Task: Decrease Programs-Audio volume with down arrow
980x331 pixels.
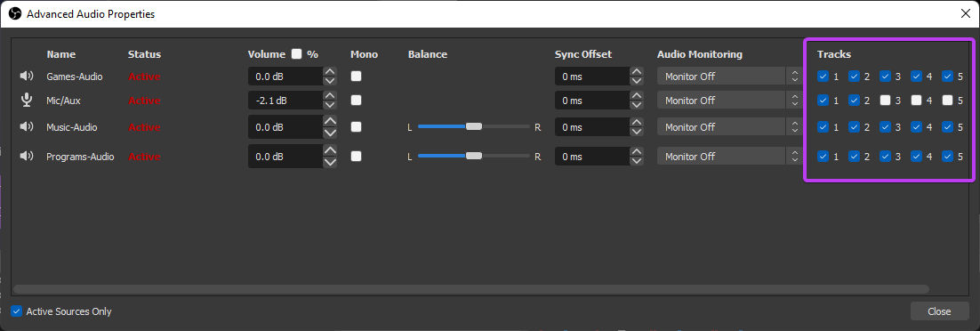Action: point(330,162)
